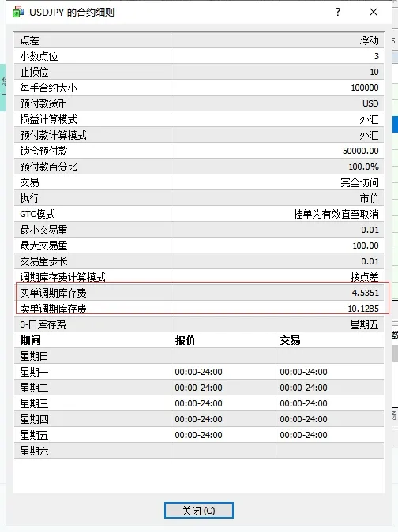Select the 预付款计算模式 label

(53, 135)
